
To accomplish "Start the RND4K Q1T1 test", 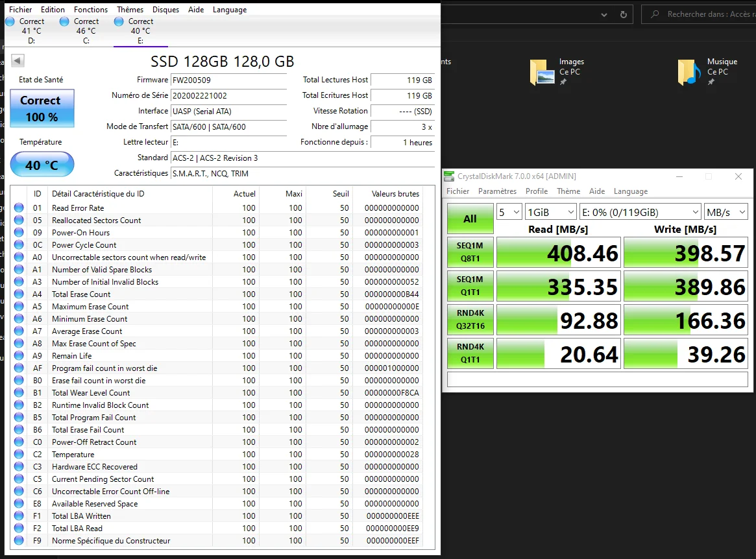I will coord(470,353).
